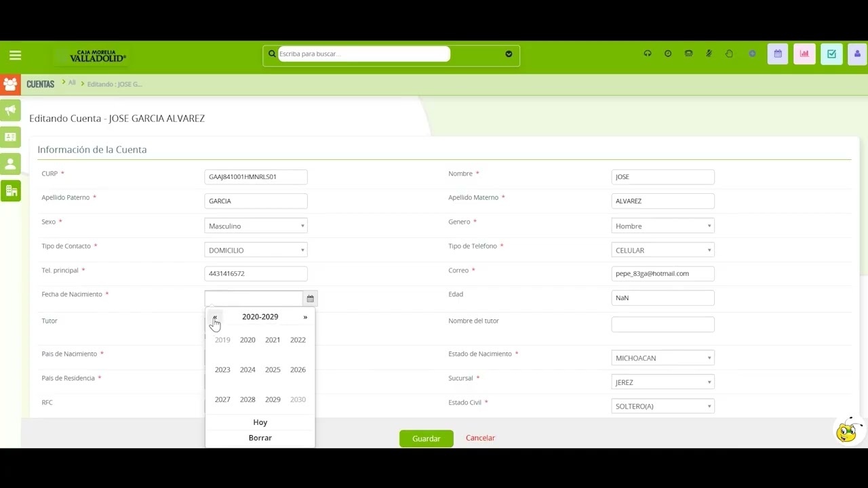Screen dimensions: 868x488
Task: Click Hoy in the date picker
Action: (x=260, y=422)
